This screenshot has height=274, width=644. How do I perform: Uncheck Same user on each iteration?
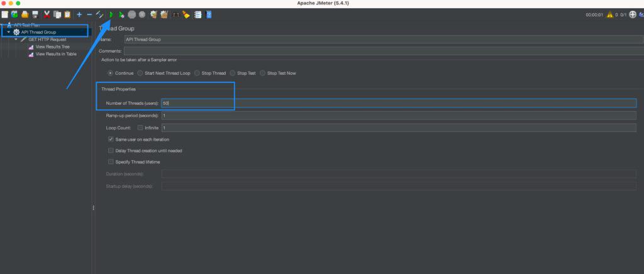(111, 140)
